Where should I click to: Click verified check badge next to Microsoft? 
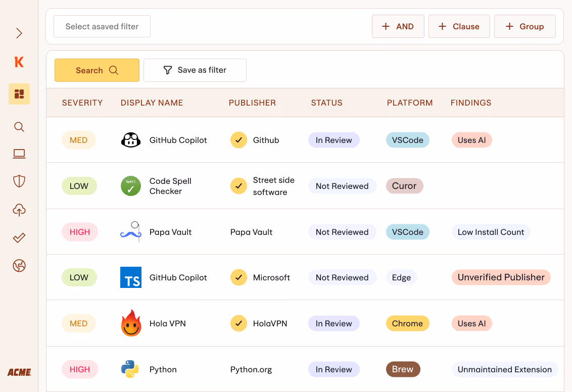click(239, 277)
